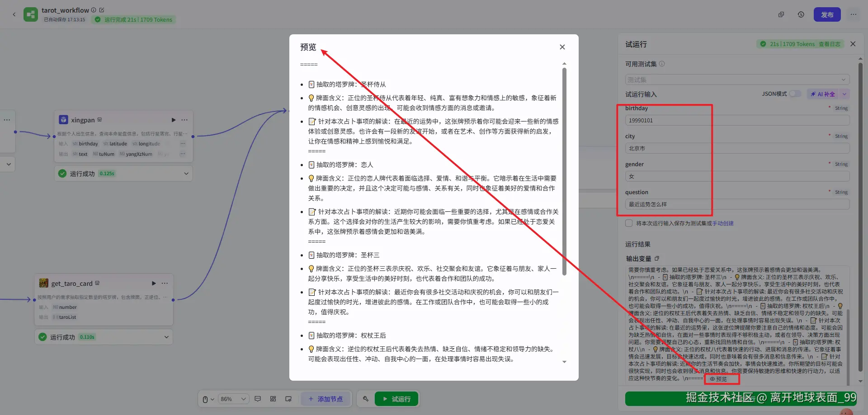Click the tarot_workflow green logo icon
This screenshot has height=415, width=868.
pos(31,14)
